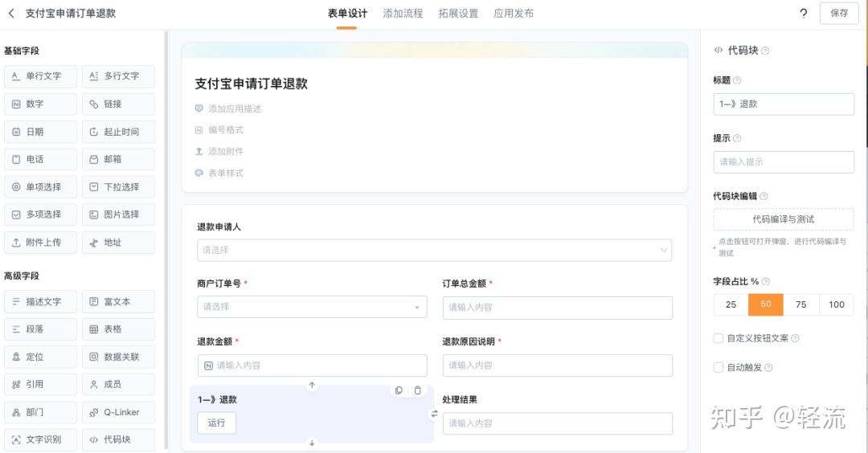The width and height of the screenshot is (868, 453).
Task: Click info icon next to 代码块编辑
Action: 764,196
